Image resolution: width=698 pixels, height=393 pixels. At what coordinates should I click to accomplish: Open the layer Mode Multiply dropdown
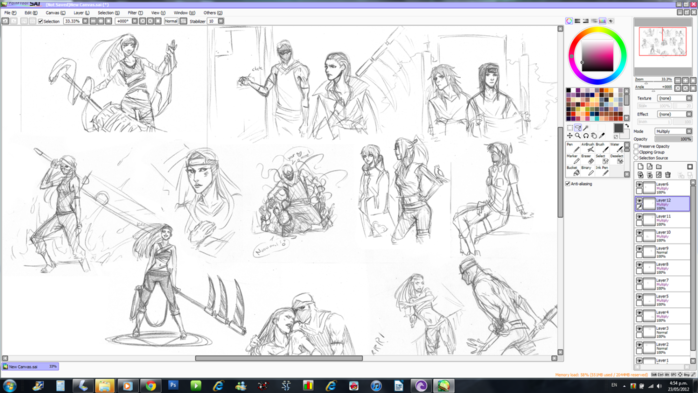(x=673, y=131)
